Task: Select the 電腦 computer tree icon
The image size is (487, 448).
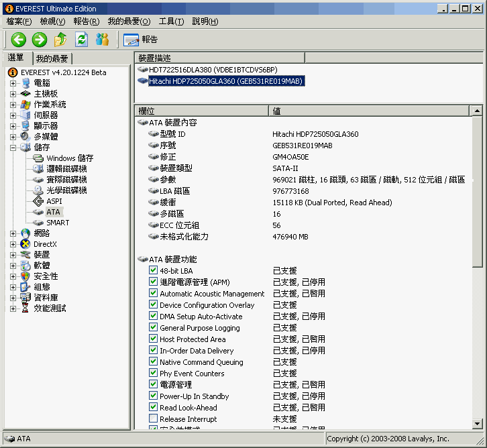Action: pos(25,83)
